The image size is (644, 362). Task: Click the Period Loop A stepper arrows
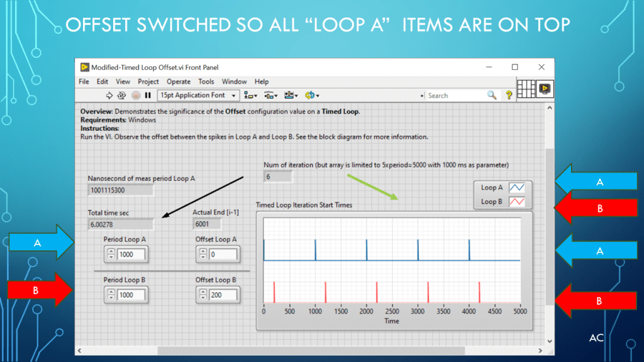click(x=111, y=255)
